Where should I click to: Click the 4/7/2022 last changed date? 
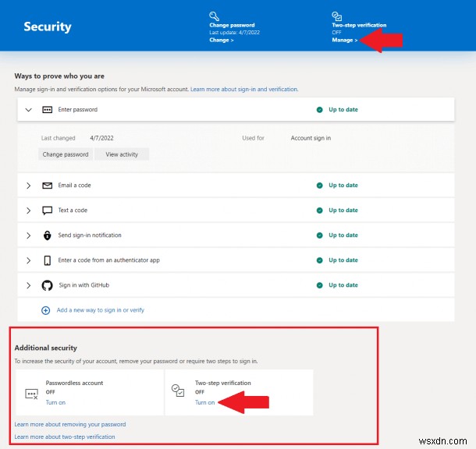(x=101, y=138)
